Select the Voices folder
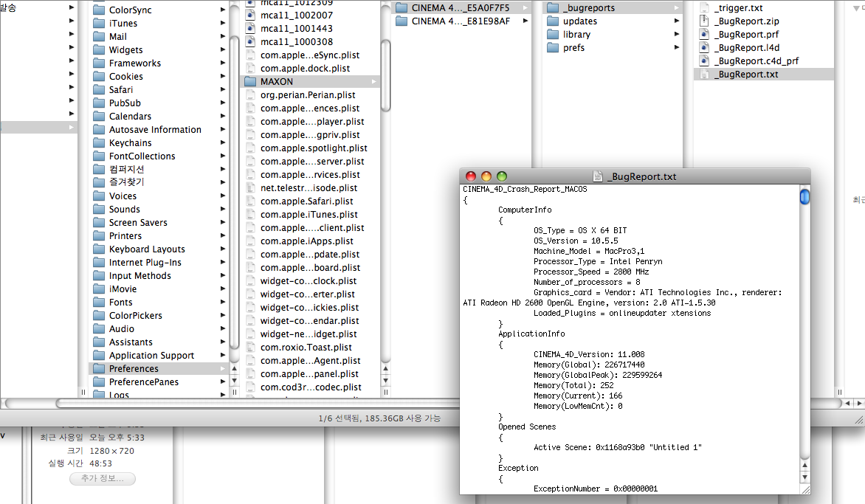 (123, 196)
